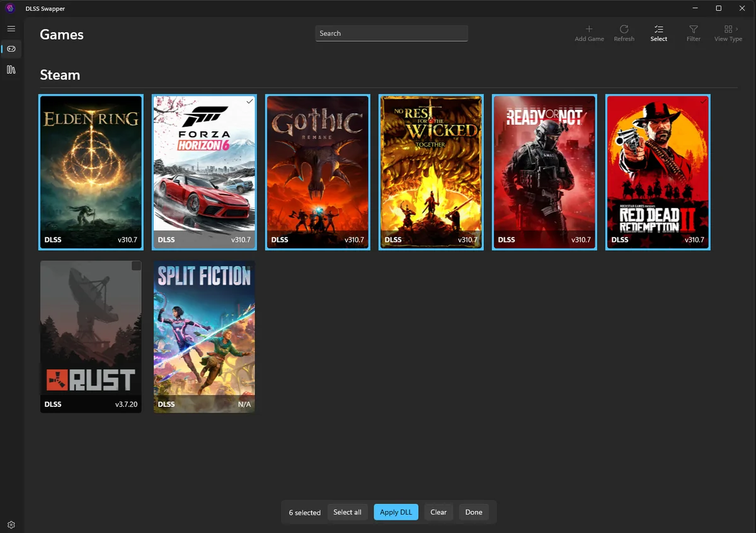The image size is (756, 533).
Task: Select the Elden Ring game card
Action: 91,172
